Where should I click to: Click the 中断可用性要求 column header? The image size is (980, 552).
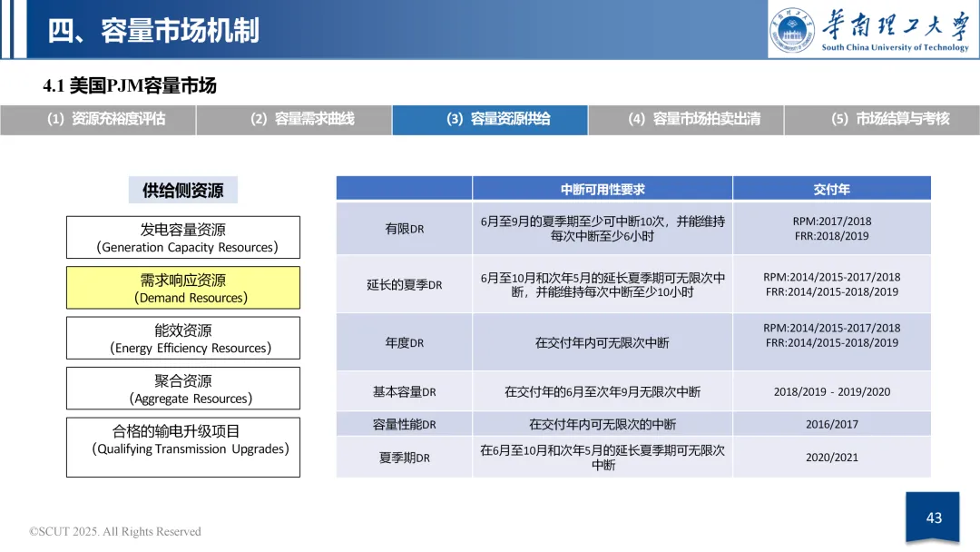pos(603,189)
